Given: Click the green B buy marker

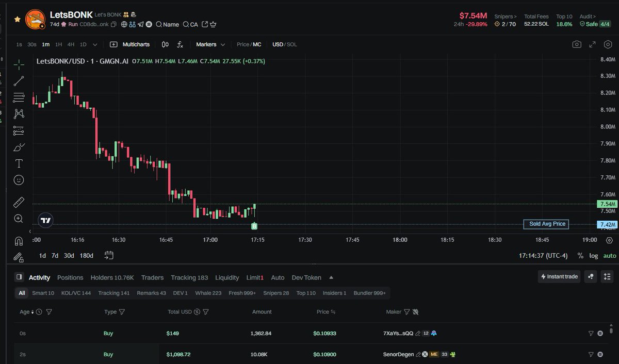Looking at the screenshot, I should tap(254, 226).
